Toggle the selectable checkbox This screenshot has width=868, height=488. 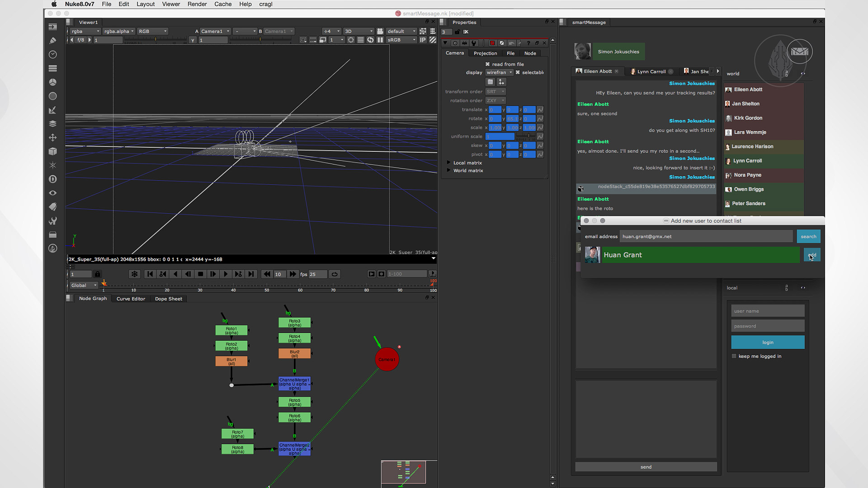pos(518,72)
